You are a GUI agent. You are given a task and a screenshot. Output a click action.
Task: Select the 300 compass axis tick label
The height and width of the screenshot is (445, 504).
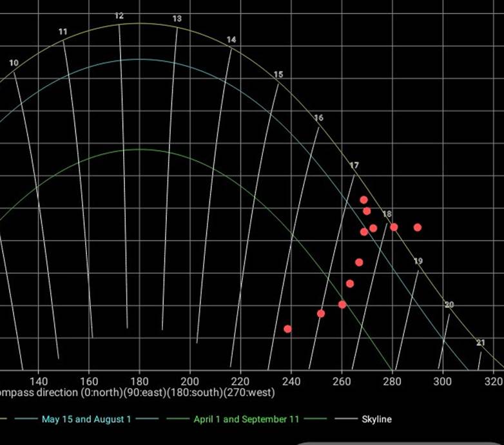[442, 381]
